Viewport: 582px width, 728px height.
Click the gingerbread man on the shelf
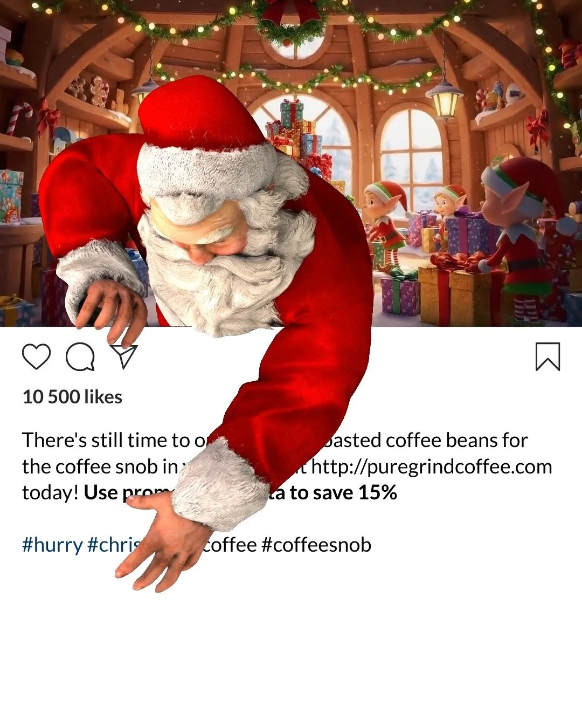click(99, 91)
